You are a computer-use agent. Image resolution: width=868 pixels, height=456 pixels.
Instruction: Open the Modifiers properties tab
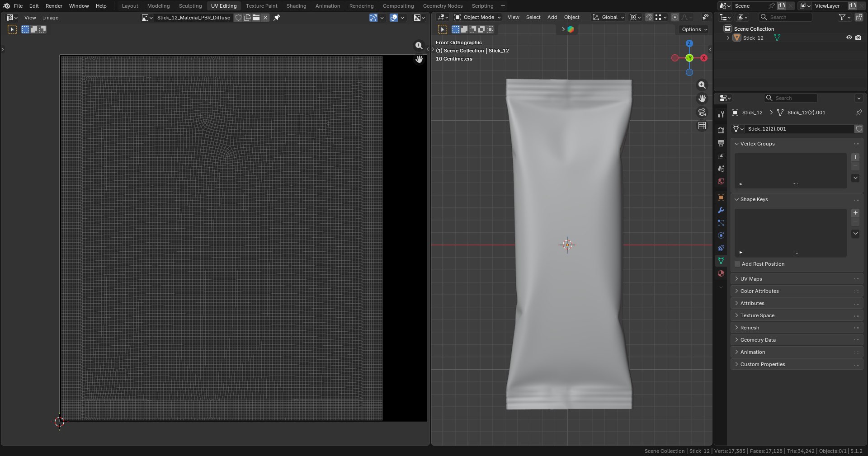click(x=721, y=210)
